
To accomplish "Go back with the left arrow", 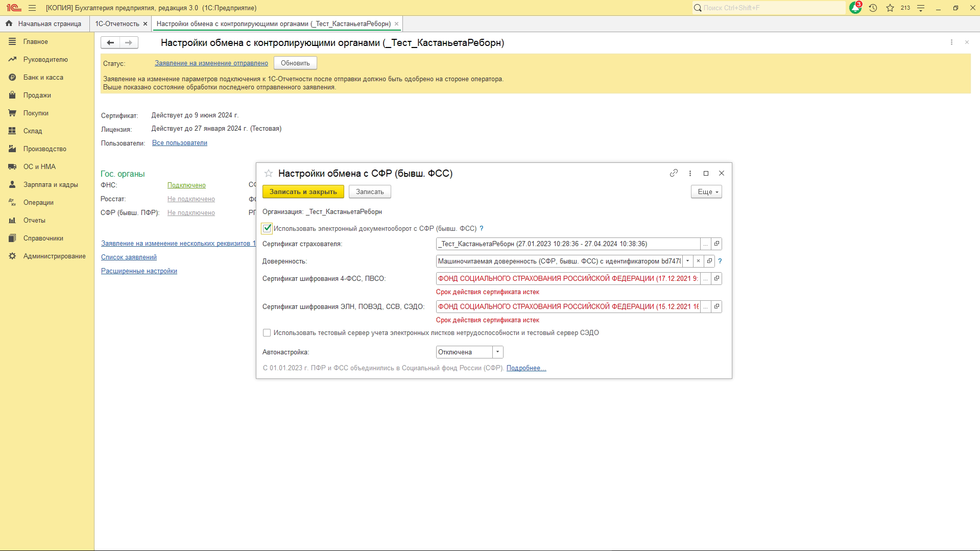I will click(110, 43).
